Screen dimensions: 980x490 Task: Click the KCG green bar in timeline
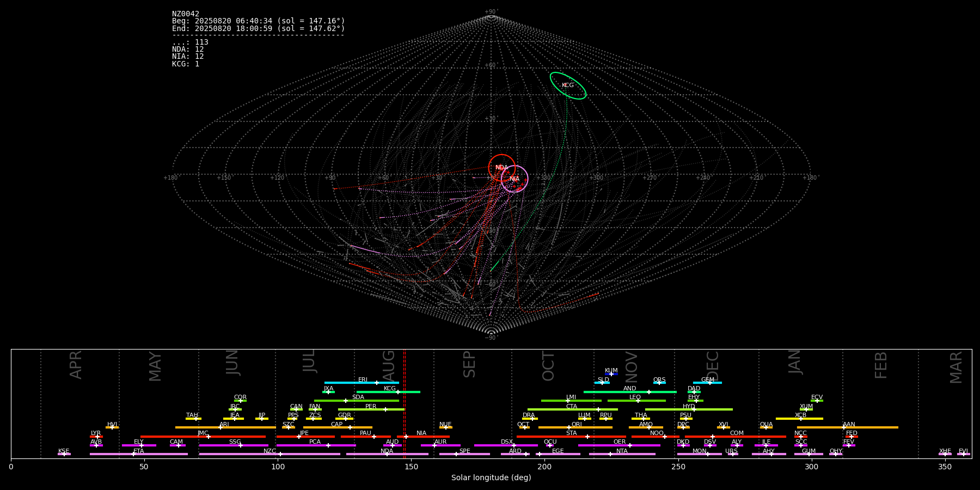(x=388, y=391)
